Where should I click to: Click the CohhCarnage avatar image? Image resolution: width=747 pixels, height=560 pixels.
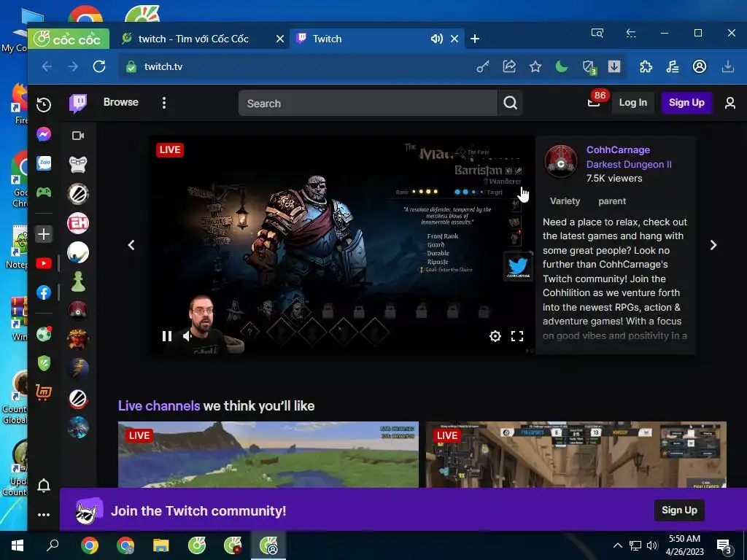[x=561, y=162]
